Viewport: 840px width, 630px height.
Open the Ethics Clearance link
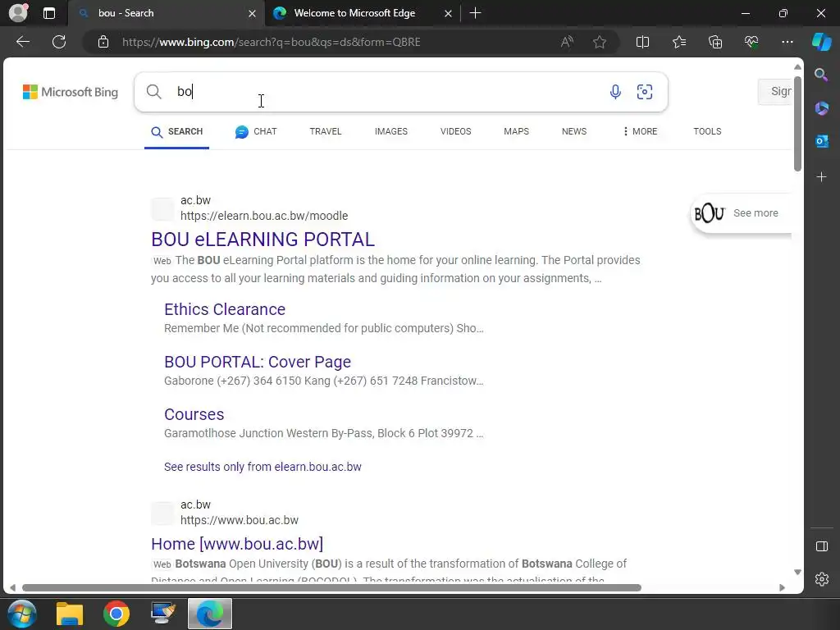click(x=225, y=309)
